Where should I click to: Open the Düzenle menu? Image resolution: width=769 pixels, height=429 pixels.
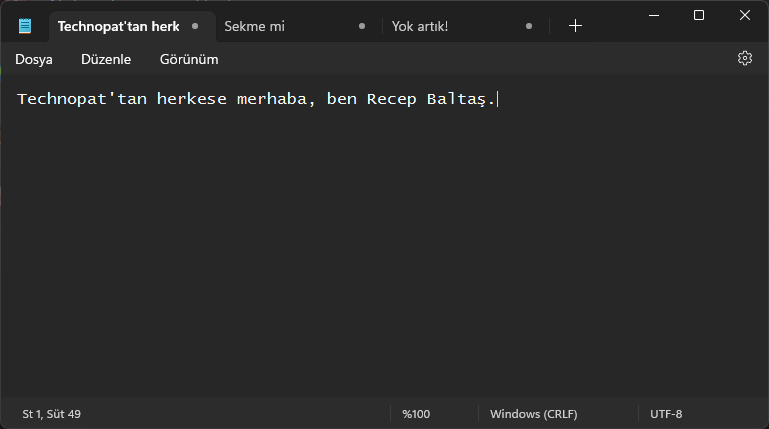pyautogui.click(x=106, y=59)
